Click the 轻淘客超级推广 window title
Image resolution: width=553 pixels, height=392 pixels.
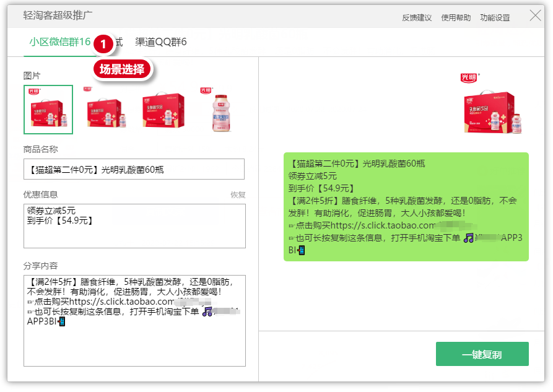tap(58, 15)
